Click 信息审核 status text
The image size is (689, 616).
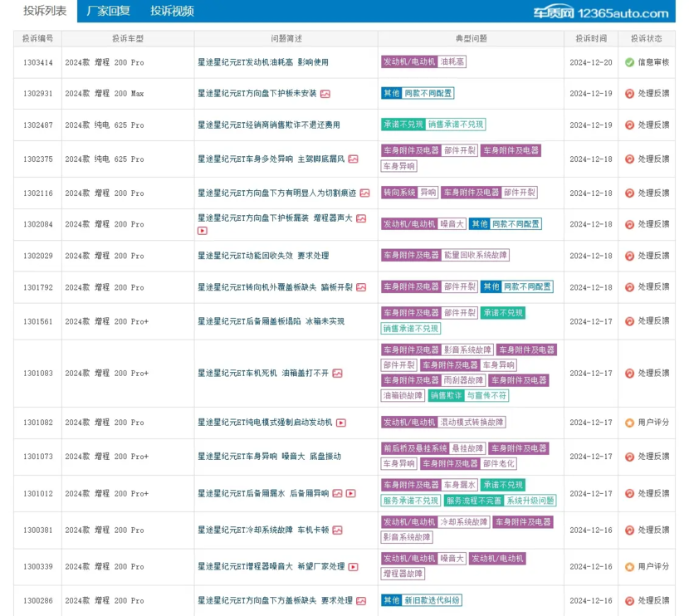tap(653, 62)
